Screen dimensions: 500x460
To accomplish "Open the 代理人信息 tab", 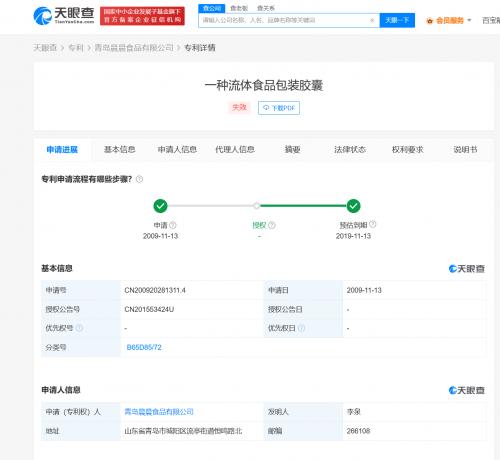I will pos(235,149).
